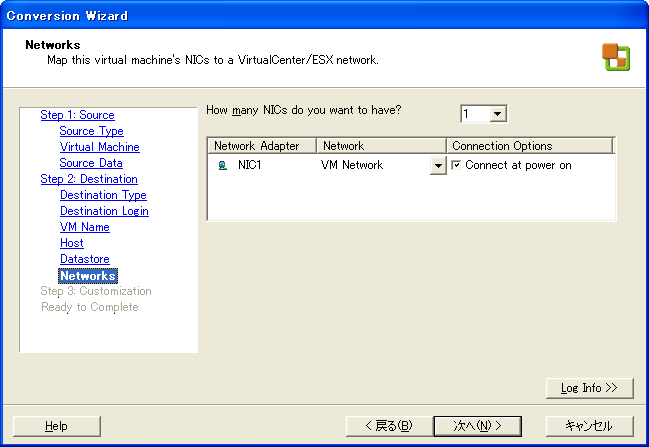Open the NIC count dropdown

pyautogui.click(x=498, y=113)
